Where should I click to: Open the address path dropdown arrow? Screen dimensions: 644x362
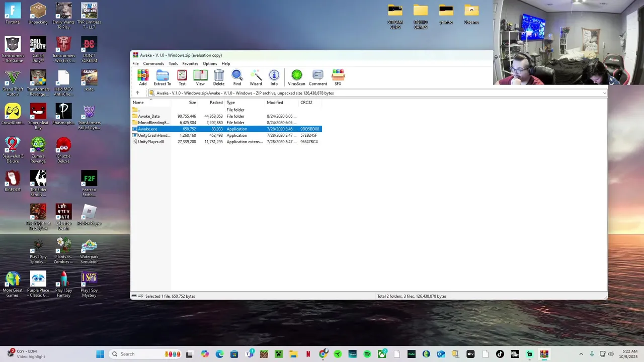pos(604,93)
